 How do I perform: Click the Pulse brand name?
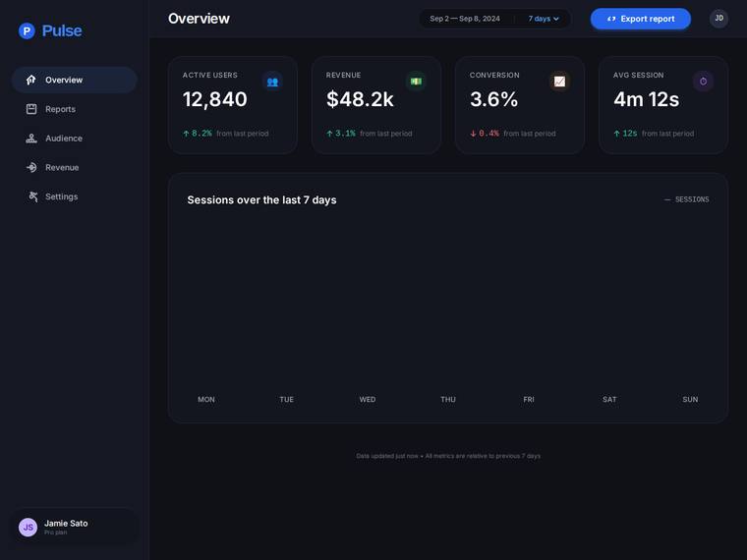click(62, 31)
